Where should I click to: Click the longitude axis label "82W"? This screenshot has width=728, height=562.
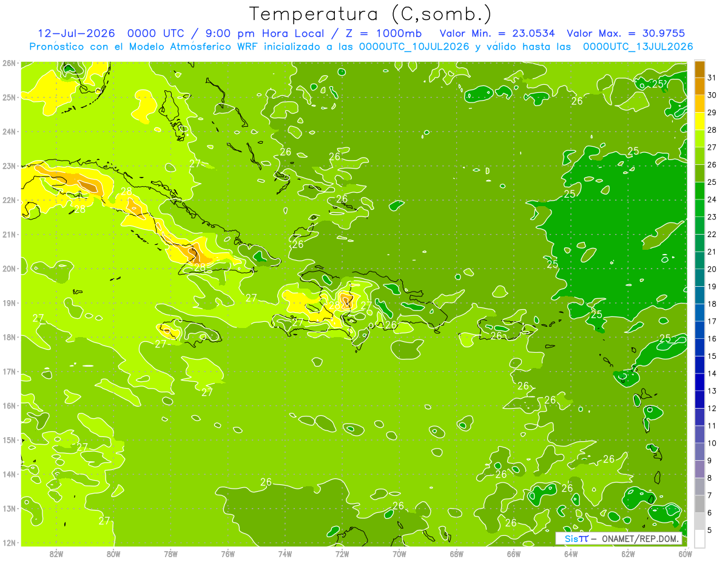pos(56,554)
